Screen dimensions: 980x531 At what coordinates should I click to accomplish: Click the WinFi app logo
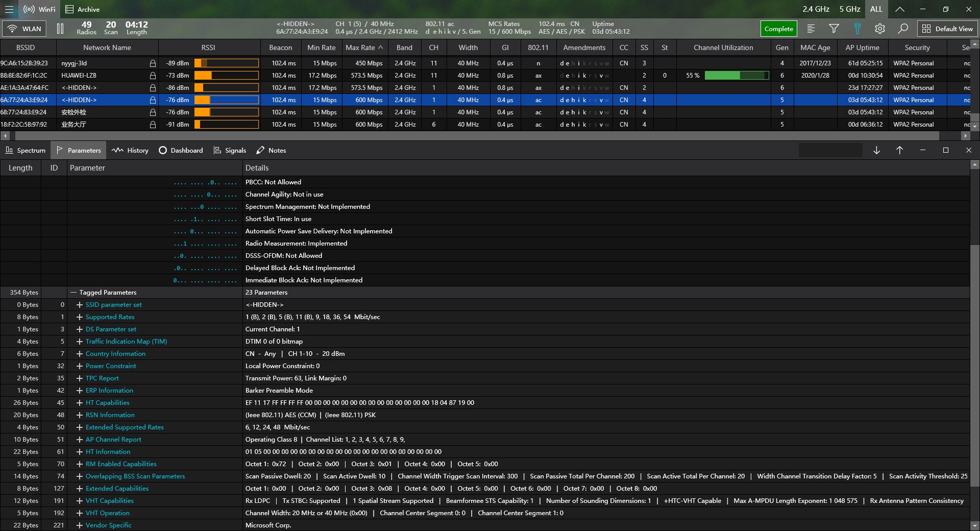point(39,9)
